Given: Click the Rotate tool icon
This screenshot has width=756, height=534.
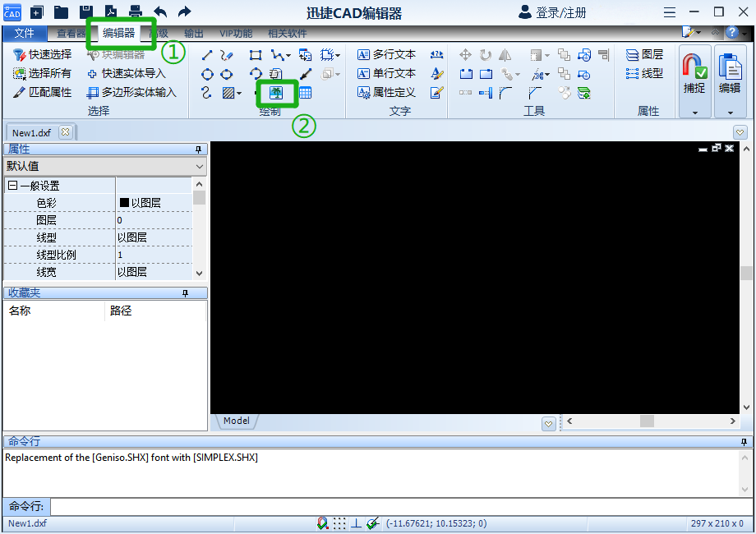Looking at the screenshot, I should 486,55.
